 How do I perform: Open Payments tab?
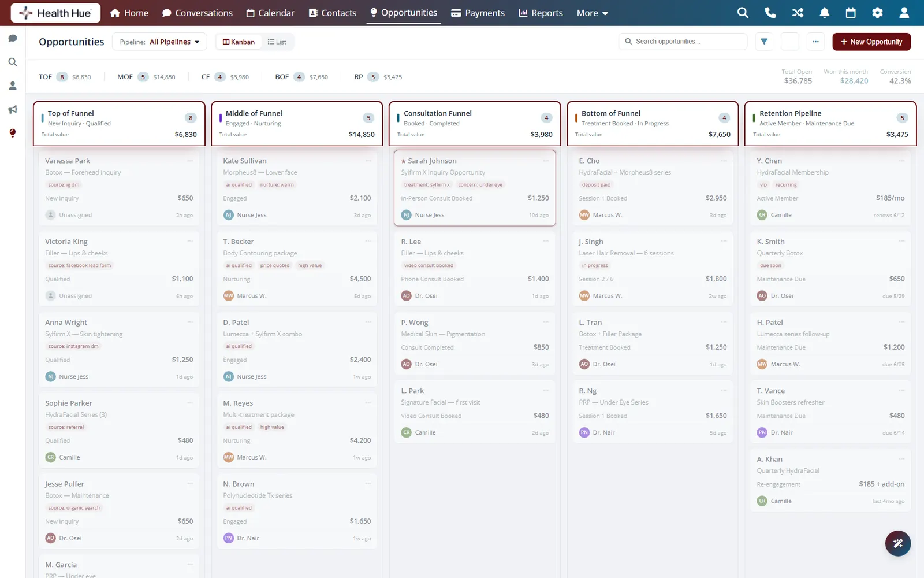478,13
